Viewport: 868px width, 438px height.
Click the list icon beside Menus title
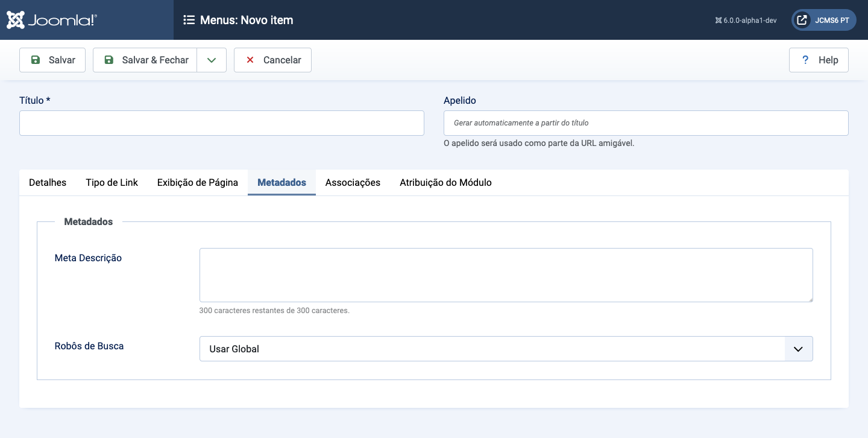pos(189,20)
